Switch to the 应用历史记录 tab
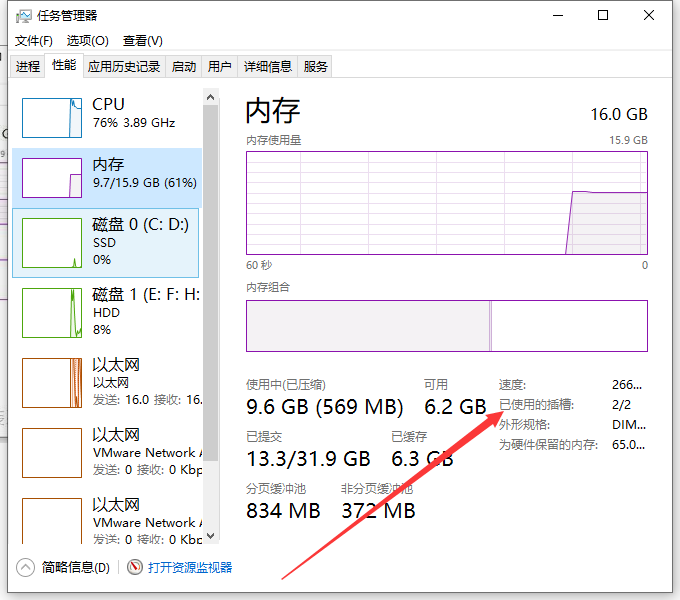The image size is (680, 600). (x=124, y=67)
